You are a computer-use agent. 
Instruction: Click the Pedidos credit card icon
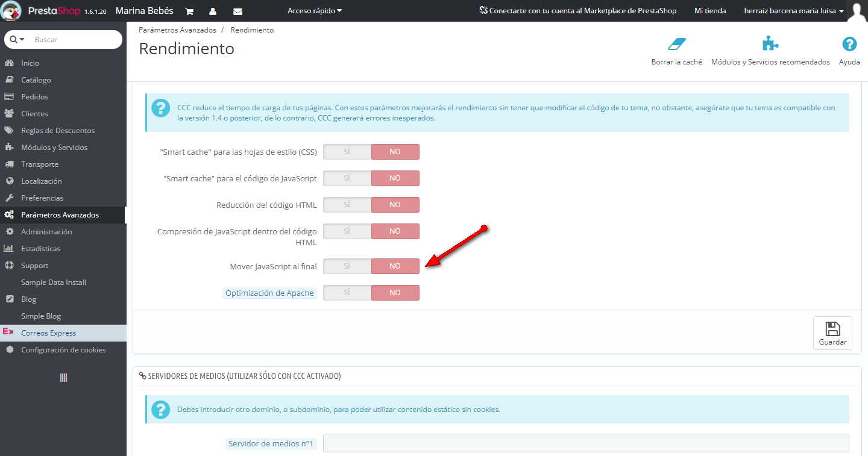click(9, 97)
